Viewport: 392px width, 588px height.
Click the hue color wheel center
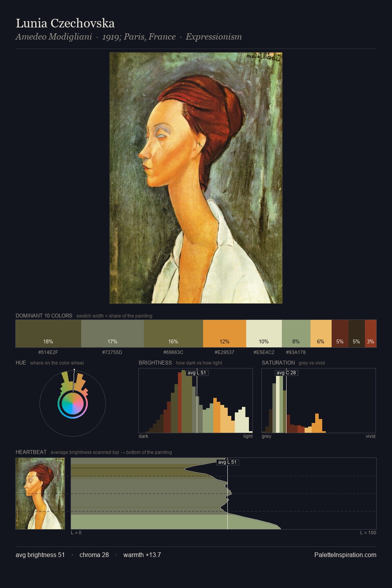73,404
